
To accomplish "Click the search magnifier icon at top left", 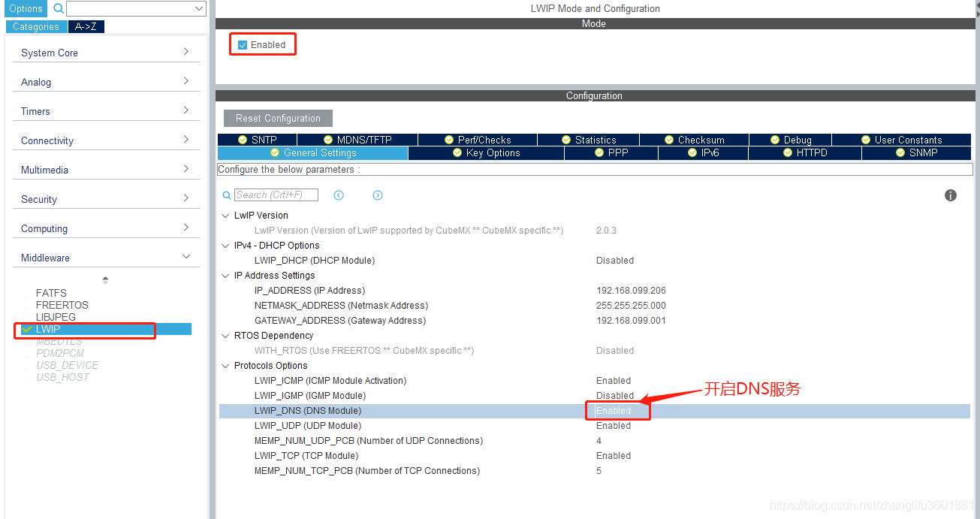I will [59, 8].
